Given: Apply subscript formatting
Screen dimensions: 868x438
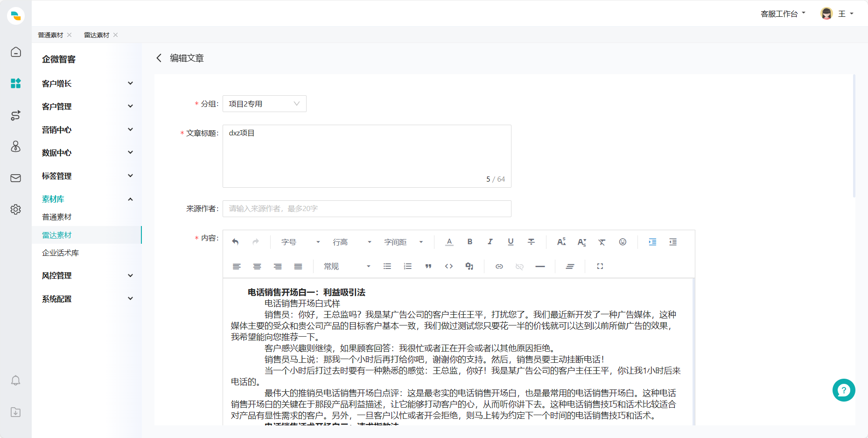Looking at the screenshot, I should (581, 242).
